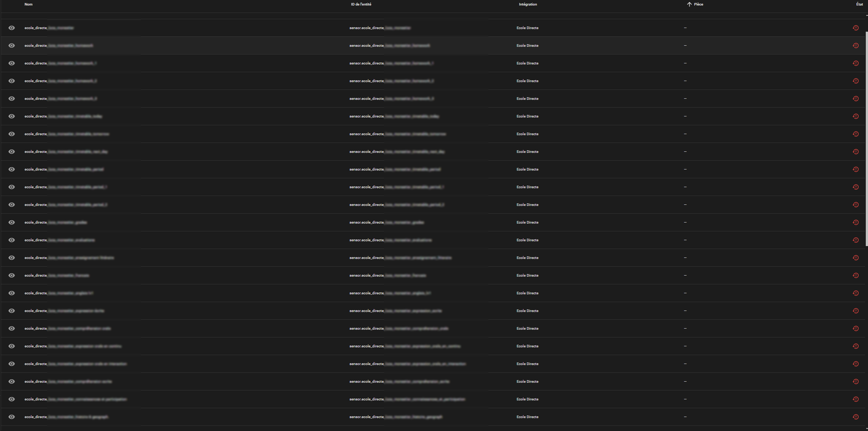Open the sensor timetable_period entity ID
The width and height of the screenshot is (868, 431).
pos(395,169)
